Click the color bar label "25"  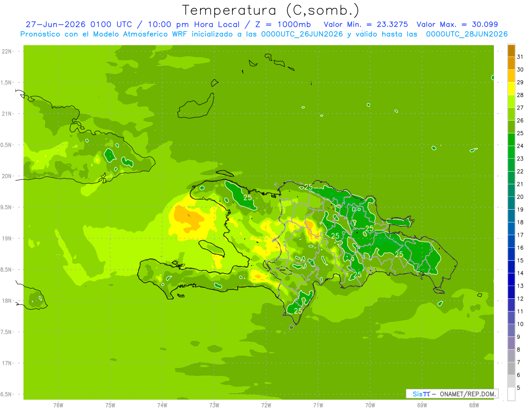[520, 133]
